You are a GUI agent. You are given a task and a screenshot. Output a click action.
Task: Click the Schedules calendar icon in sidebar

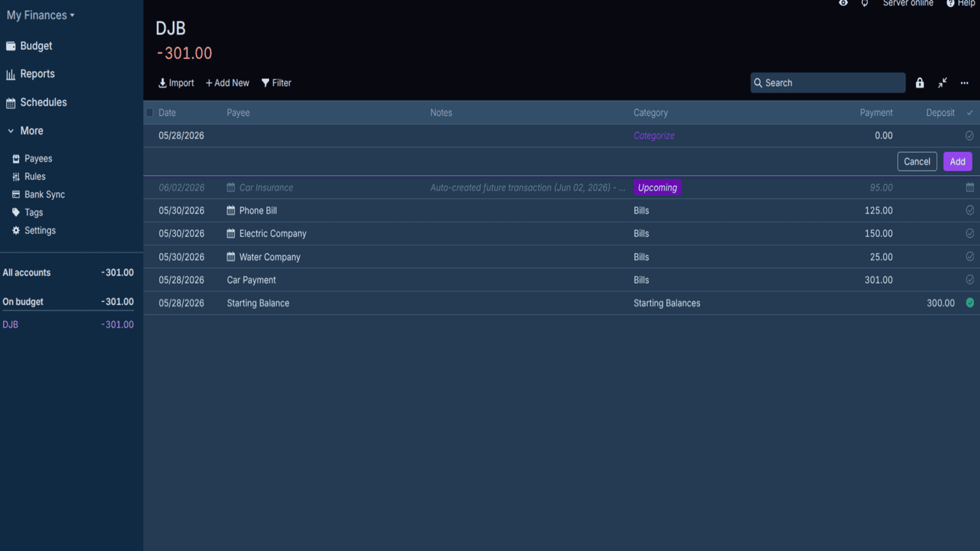tap(11, 103)
